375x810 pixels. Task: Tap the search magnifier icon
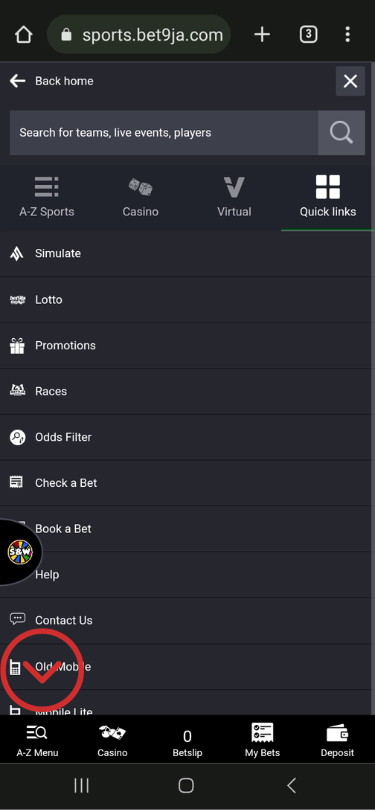click(x=341, y=133)
